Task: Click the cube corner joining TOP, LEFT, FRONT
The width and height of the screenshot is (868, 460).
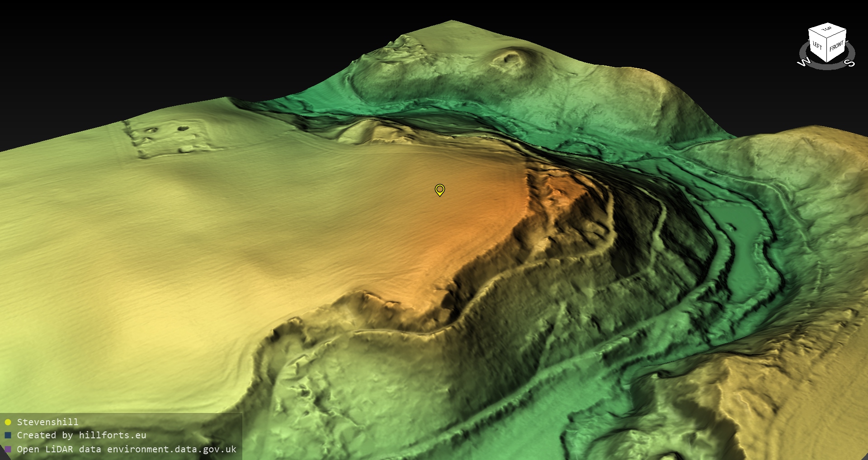Action: pos(827,37)
